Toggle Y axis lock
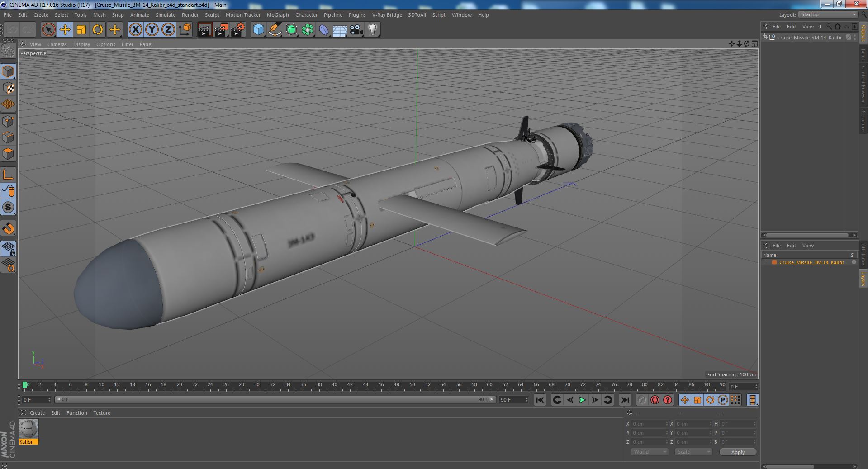The width and height of the screenshot is (868, 469). tap(152, 30)
